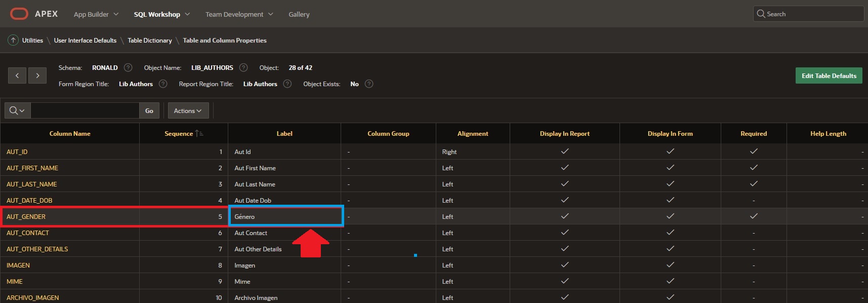The height and width of the screenshot is (303, 868).
Task: Open help icon beside Object Name LIB_AUTHORS
Action: (x=243, y=67)
